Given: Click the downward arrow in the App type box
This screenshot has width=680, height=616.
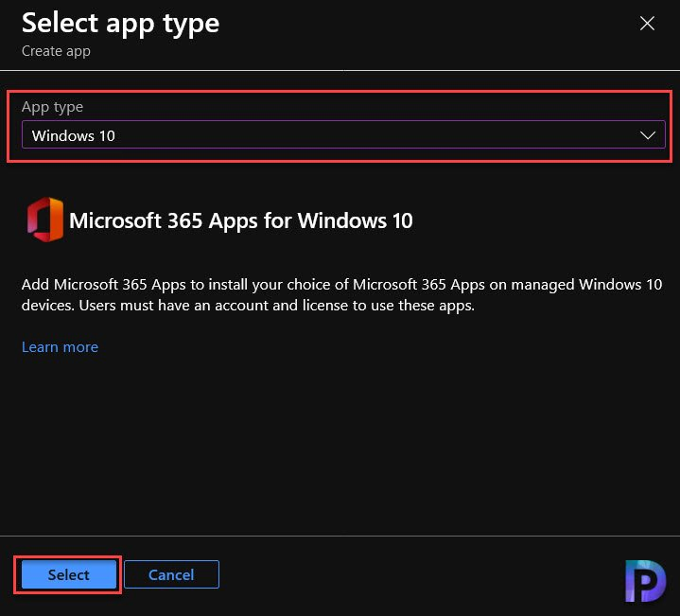Looking at the screenshot, I should (x=648, y=135).
